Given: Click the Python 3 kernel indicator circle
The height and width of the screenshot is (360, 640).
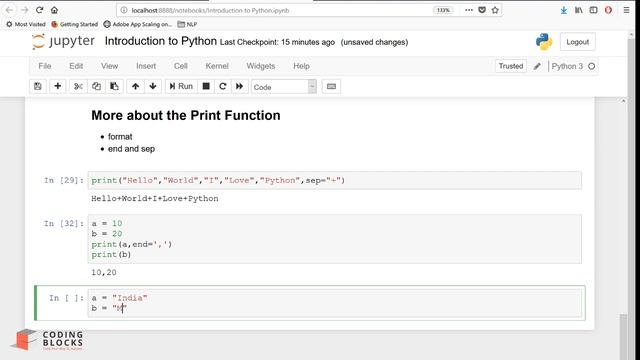Looking at the screenshot, I should click(x=591, y=66).
